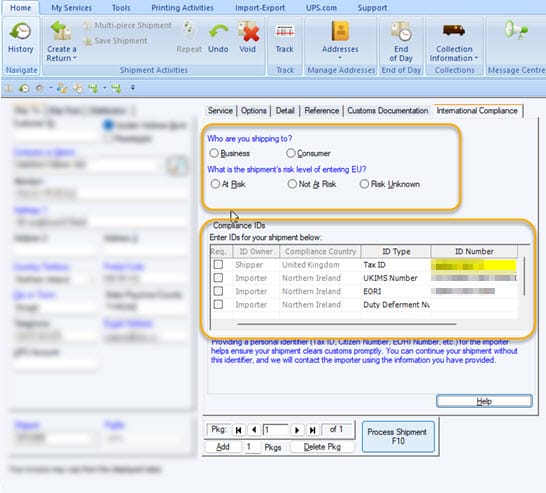Undo the last action via ribbon
Viewport: 546px width, 493px height.
(x=218, y=31)
